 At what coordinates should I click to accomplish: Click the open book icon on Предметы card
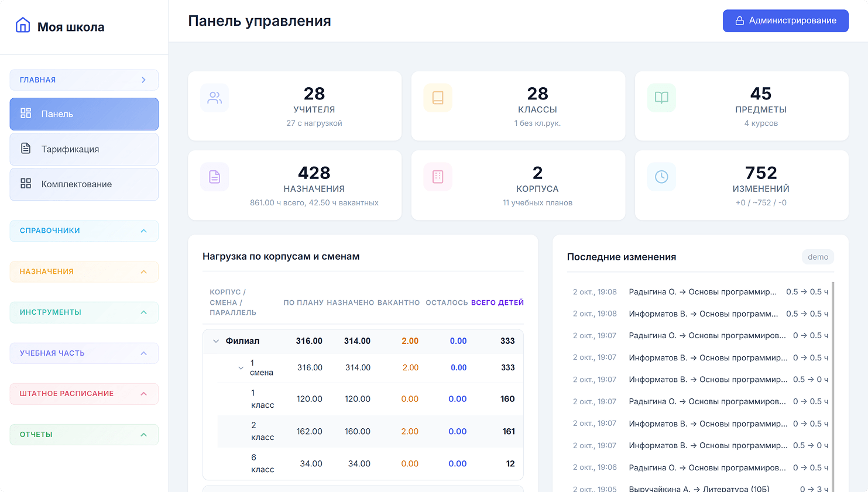coord(661,98)
